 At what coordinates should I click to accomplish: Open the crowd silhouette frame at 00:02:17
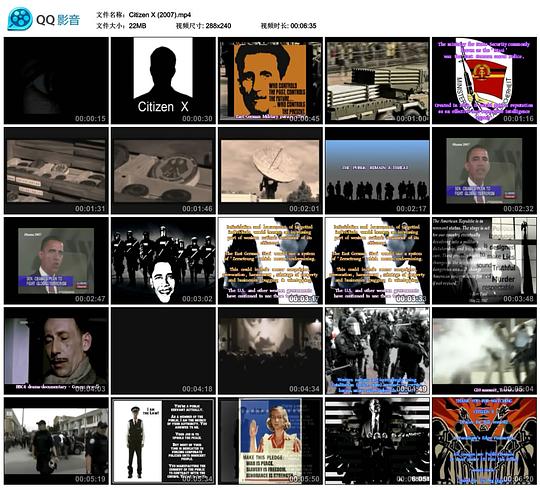(377, 171)
